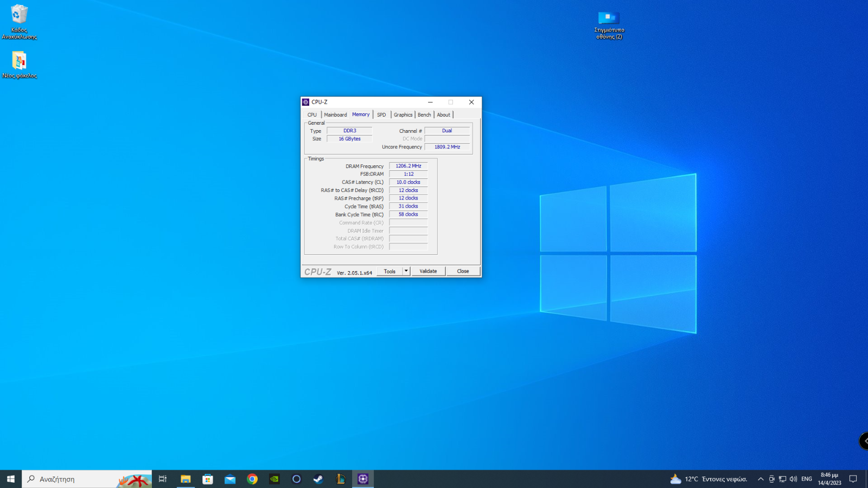Image resolution: width=868 pixels, height=488 pixels.
Task: Open the Tools dropdown arrow in CPU-Z
Action: [x=406, y=271]
